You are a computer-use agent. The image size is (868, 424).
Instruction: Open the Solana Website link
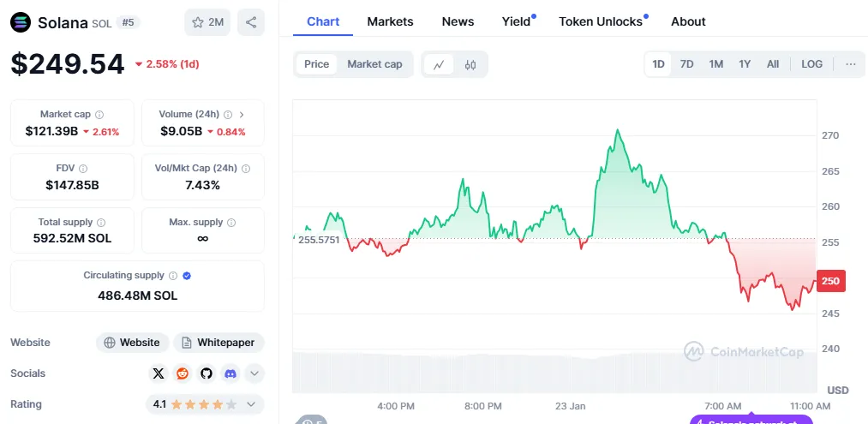click(x=132, y=343)
